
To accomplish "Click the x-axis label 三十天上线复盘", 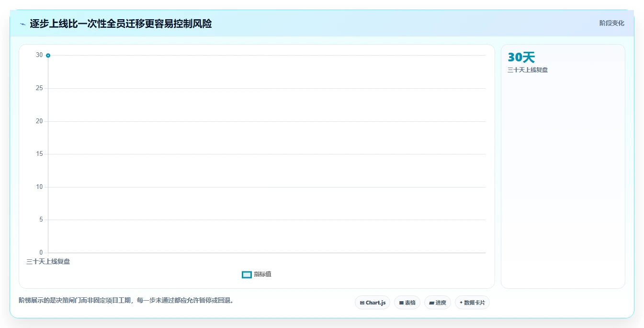I will click(x=48, y=261).
